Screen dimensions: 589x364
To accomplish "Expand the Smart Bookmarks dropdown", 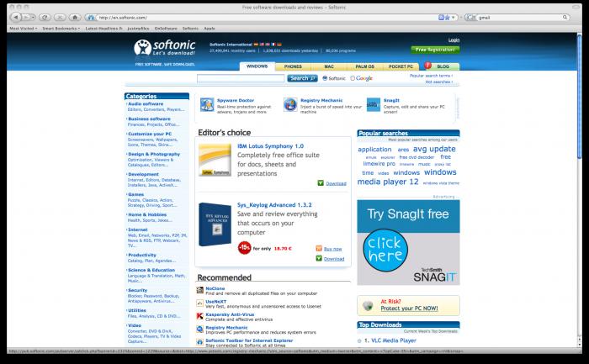I will click(x=61, y=29).
